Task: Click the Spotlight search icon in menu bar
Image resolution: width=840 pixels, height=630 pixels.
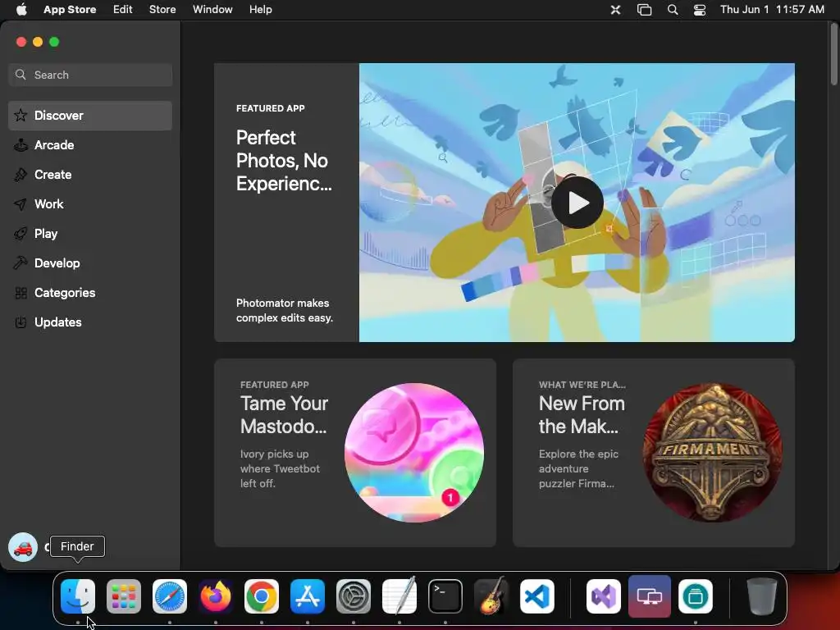Action: point(673,10)
